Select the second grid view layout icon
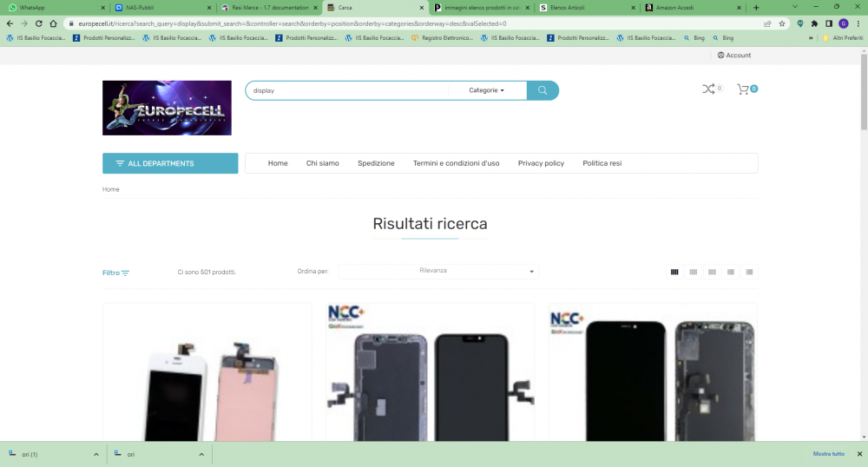 click(693, 272)
